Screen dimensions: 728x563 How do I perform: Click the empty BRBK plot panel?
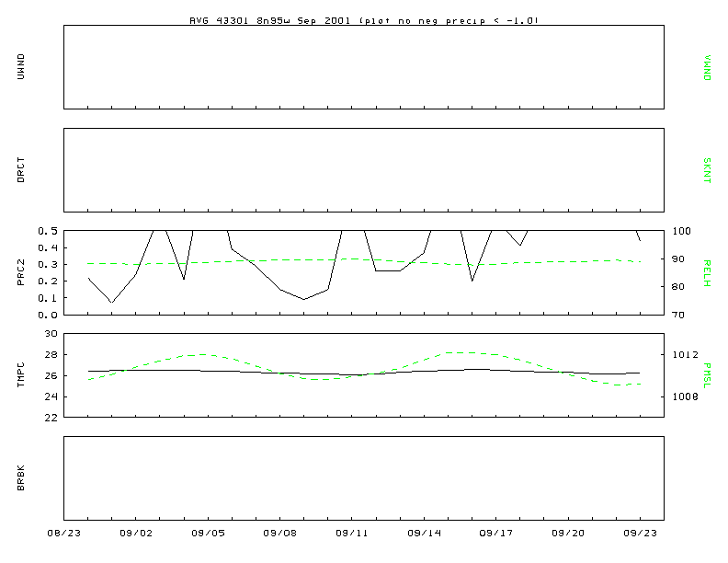coord(364,478)
